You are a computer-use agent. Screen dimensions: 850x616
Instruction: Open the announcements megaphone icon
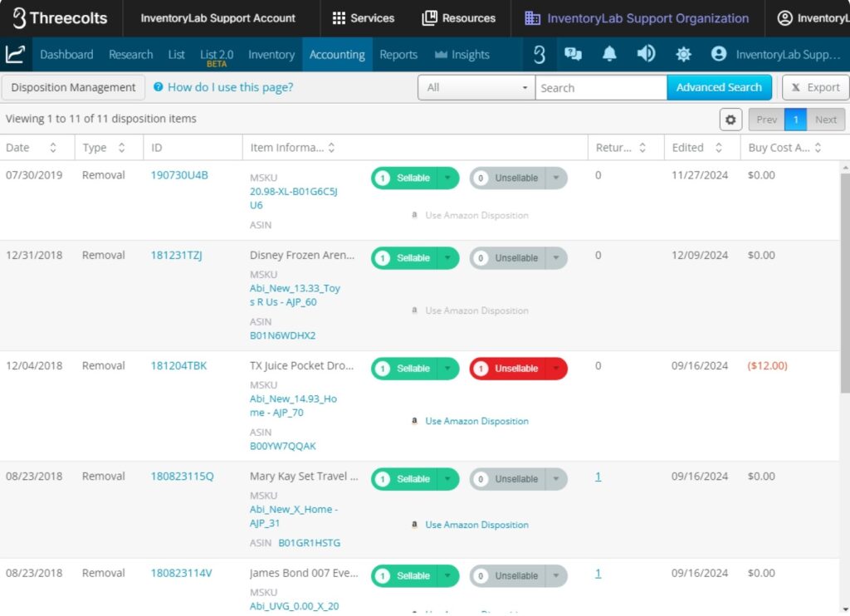(646, 55)
